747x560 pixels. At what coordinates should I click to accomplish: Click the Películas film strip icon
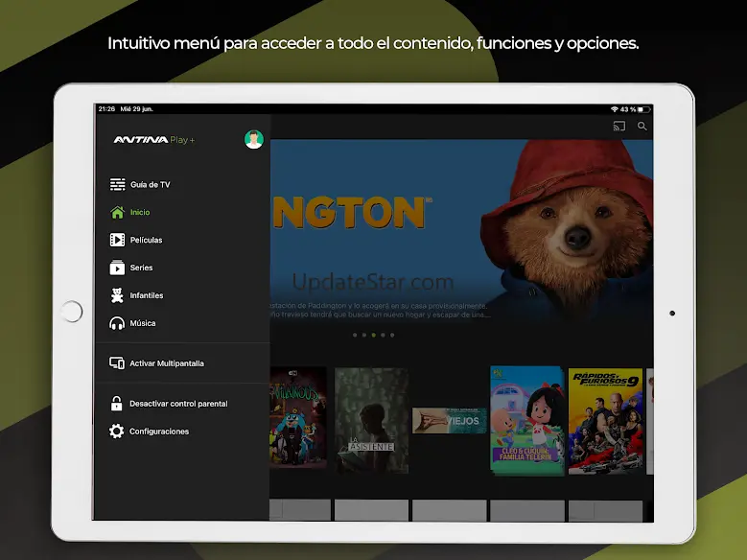click(117, 240)
